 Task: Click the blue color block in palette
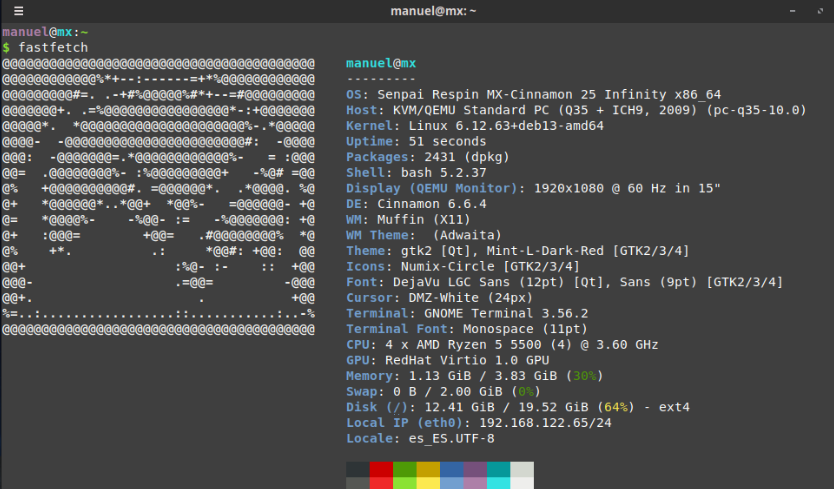pyautogui.click(x=452, y=469)
